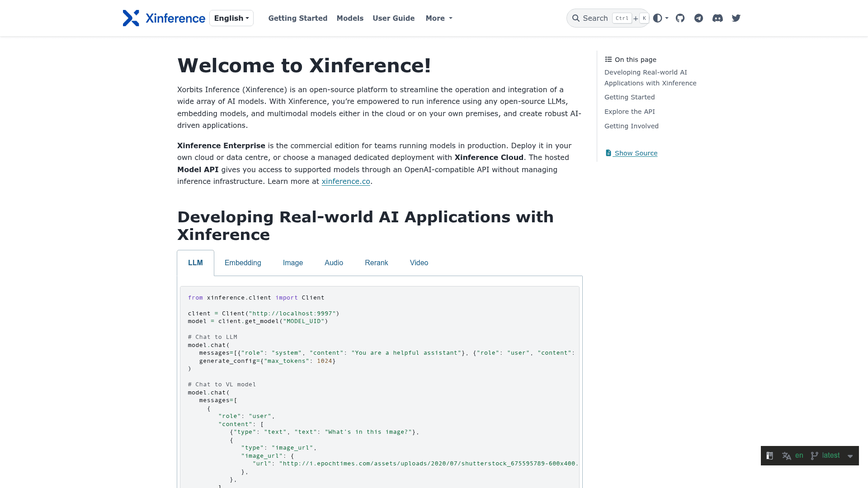Viewport: 868px width, 488px height.
Task: Switch to the Embedding tab
Action: point(243,263)
